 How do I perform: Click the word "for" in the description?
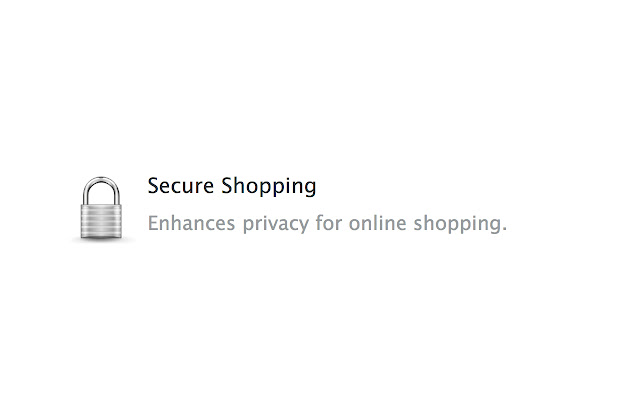(x=329, y=223)
